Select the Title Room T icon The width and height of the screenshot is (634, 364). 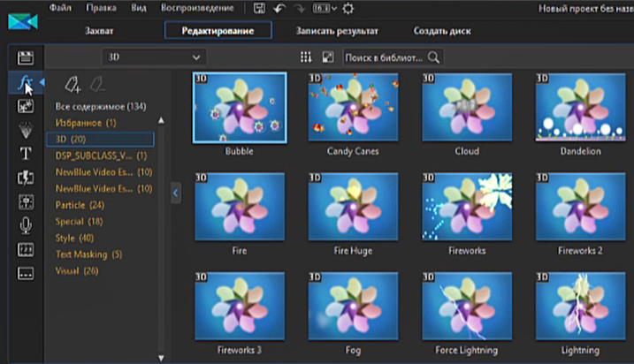[25, 153]
